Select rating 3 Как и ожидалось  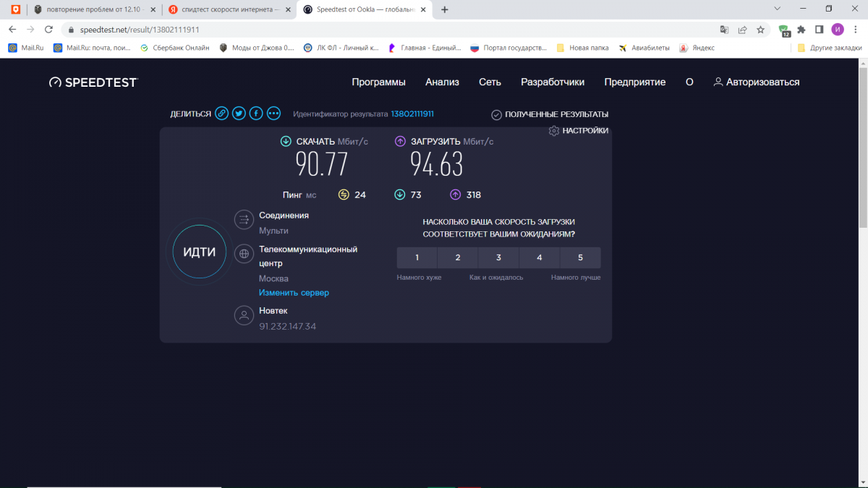(x=498, y=257)
